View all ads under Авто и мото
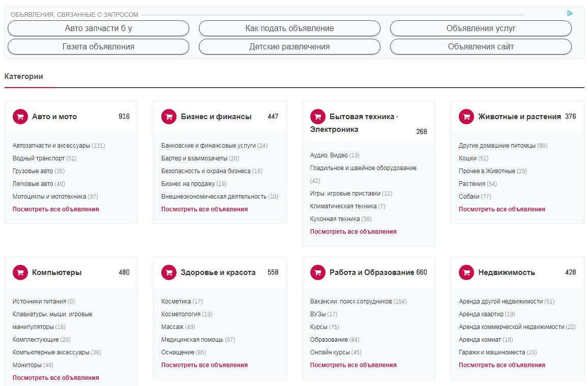 55,209
